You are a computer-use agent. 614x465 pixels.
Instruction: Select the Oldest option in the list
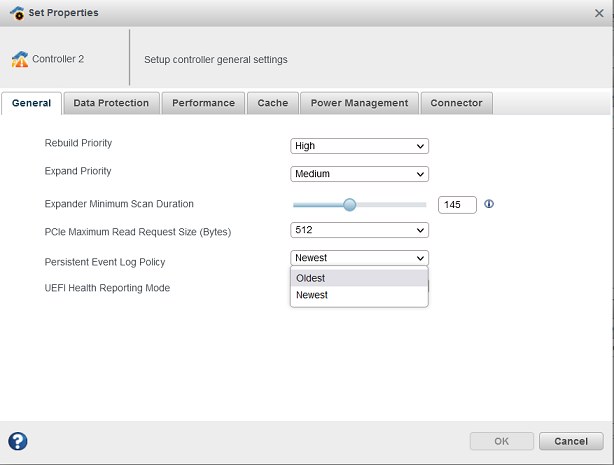point(359,278)
